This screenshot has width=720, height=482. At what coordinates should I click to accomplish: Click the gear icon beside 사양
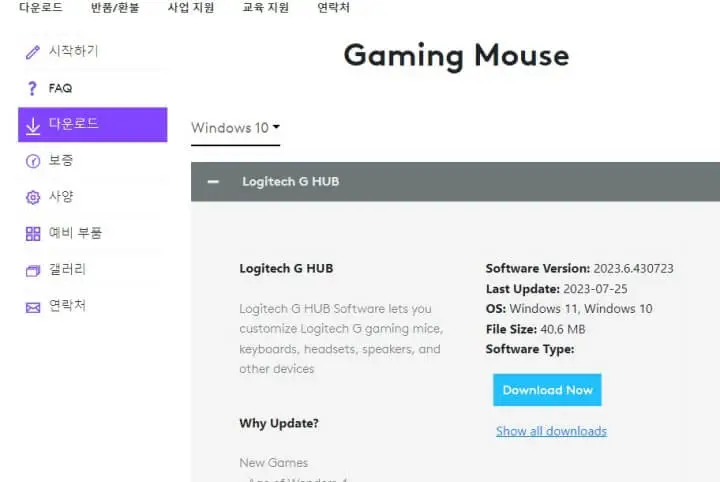tap(33, 197)
